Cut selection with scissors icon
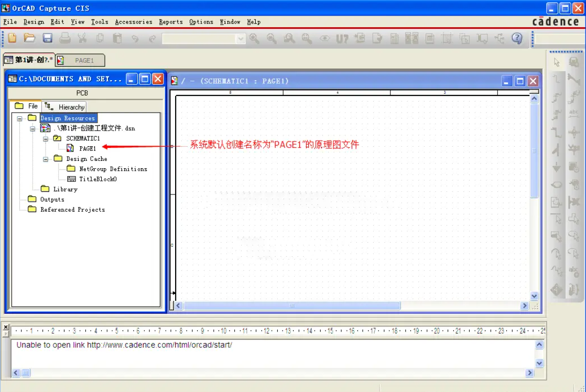 coord(82,38)
